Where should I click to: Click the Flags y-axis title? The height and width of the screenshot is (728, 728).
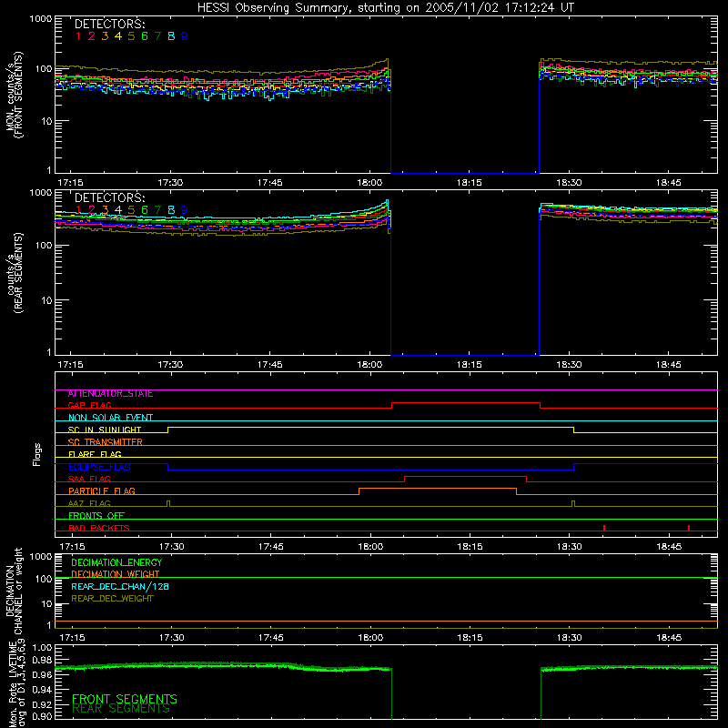tap(36, 454)
